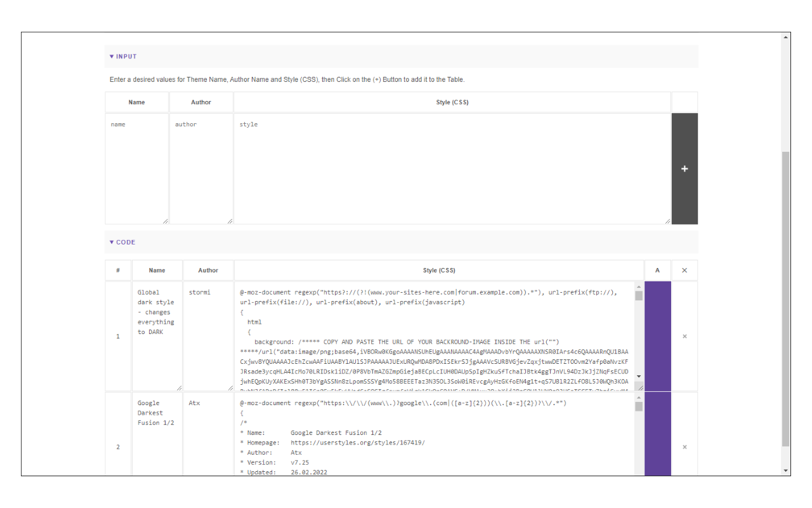
Task: Click the instruction text about Theme Name
Action: (287, 80)
